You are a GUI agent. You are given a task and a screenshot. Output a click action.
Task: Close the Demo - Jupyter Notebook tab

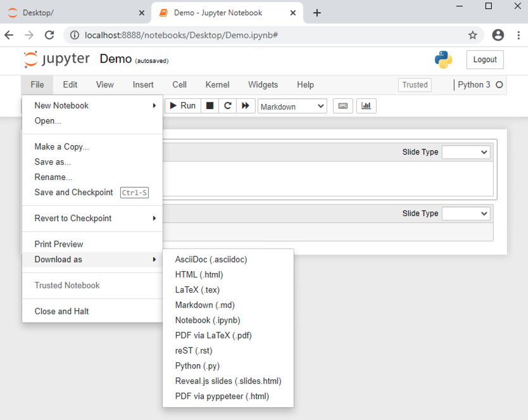coord(293,13)
